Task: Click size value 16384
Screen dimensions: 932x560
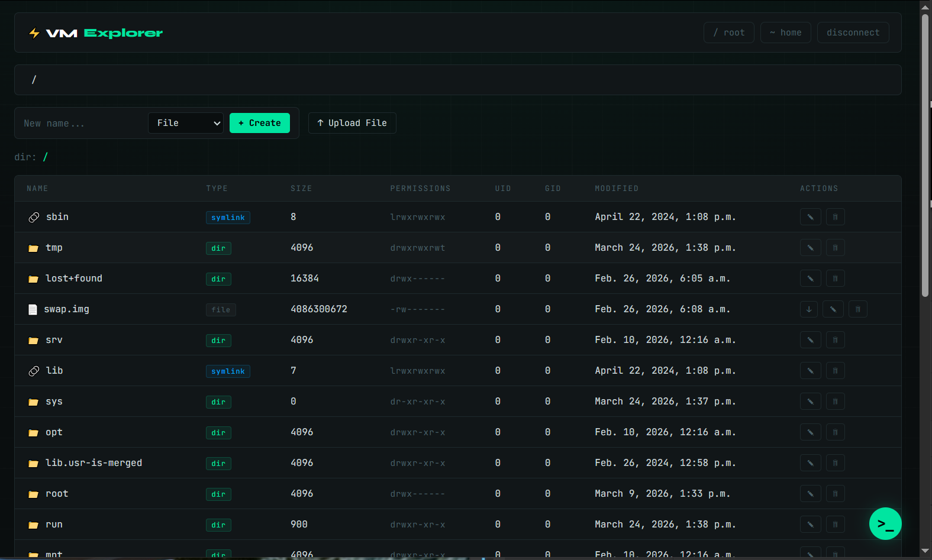Action: (305, 279)
